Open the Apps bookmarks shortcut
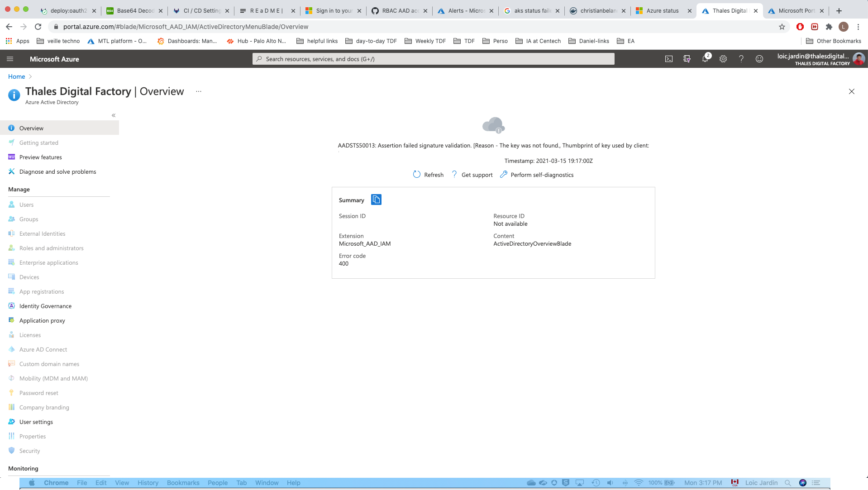Screen dimensions: 868x490 (18, 41)
